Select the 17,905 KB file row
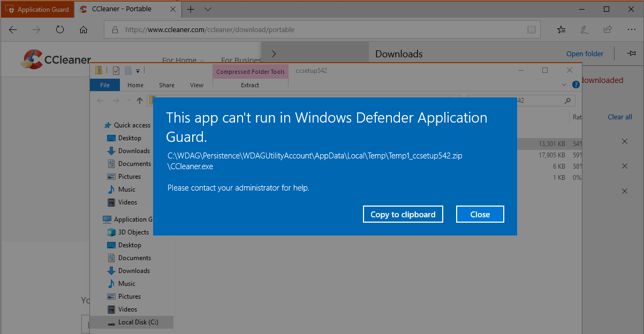This screenshot has height=334, width=644. coord(550,155)
